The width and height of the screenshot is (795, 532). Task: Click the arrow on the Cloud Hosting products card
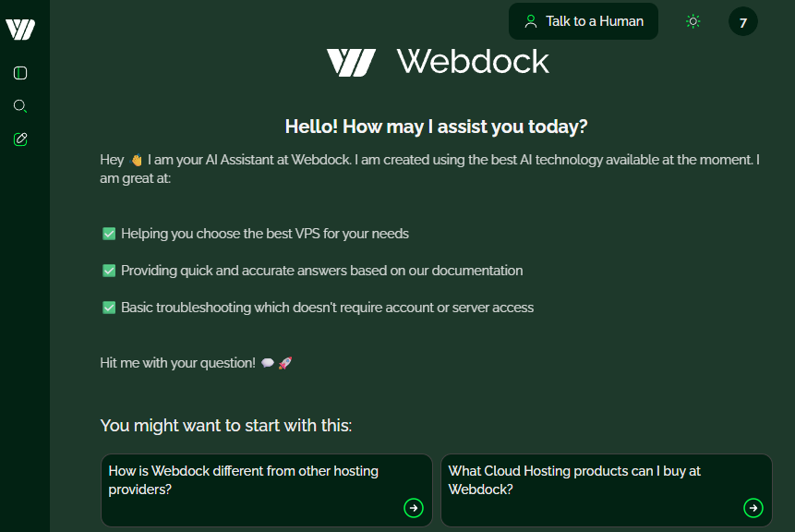753,507
